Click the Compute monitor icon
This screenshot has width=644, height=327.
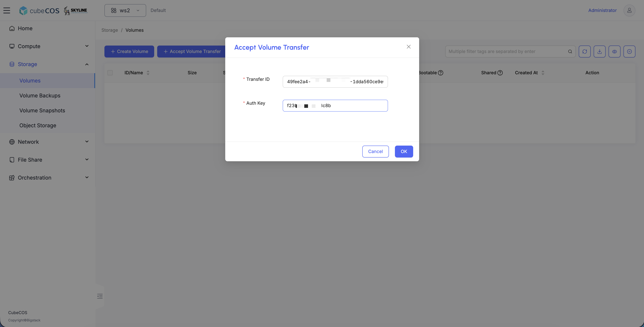12,46
